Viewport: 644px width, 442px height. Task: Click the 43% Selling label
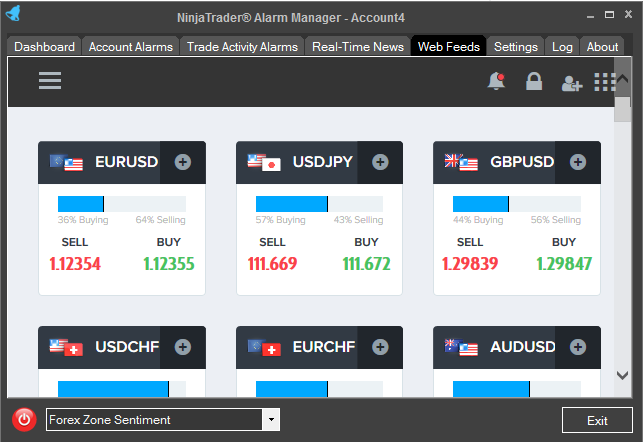(x=358, y=220)
